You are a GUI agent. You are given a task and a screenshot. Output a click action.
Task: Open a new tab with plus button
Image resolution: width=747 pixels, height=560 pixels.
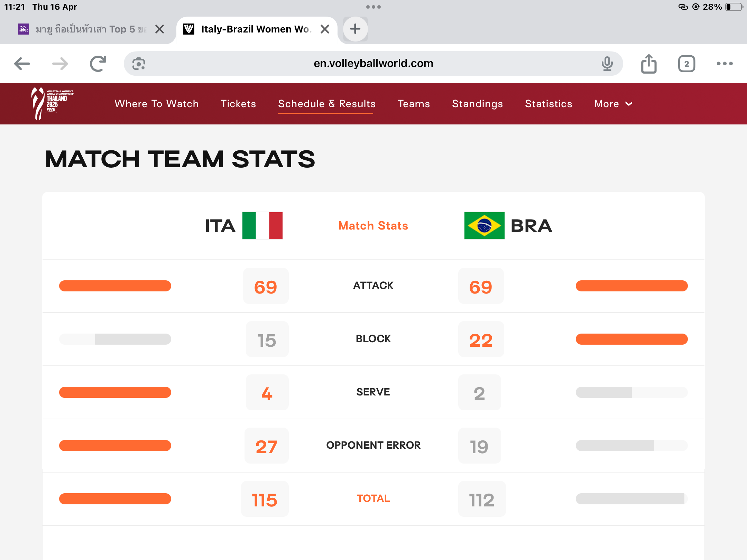click(355, 29)
